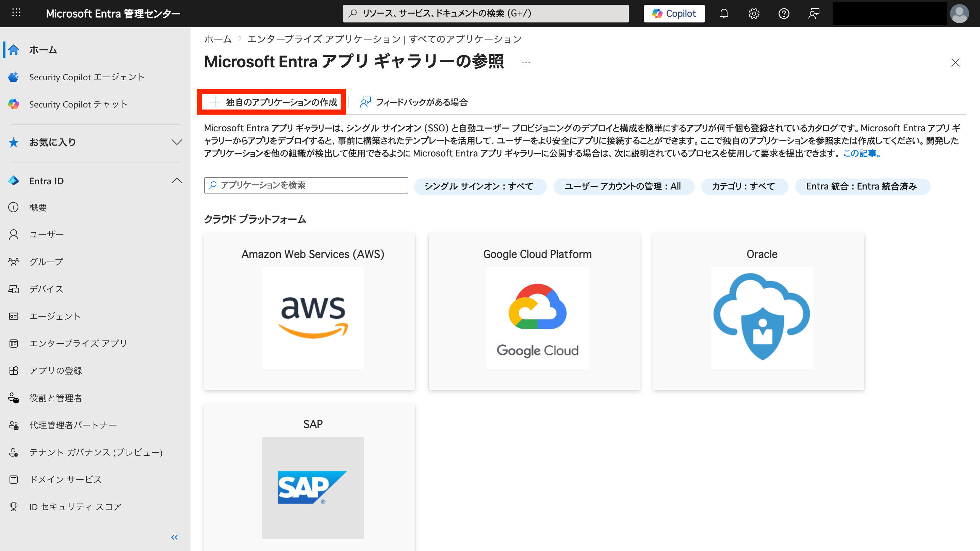Open the notifications bell
The width and height of the screenshot is (980, 551).
724,14
